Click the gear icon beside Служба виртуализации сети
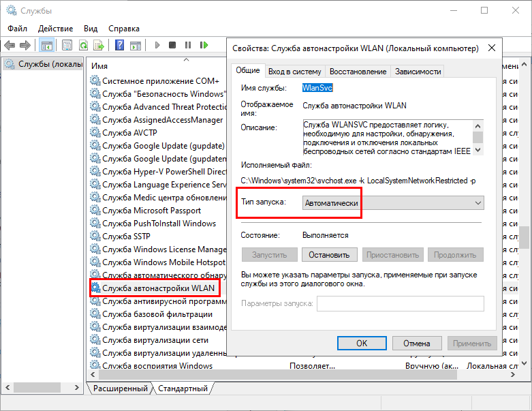The width and height of the screenshot is (532, 411). (95, 339)
